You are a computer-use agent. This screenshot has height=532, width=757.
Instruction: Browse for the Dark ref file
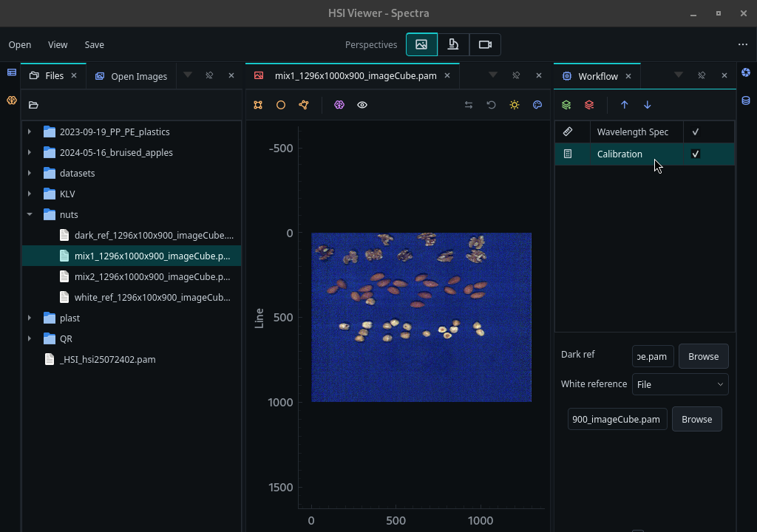pyautogui.click(x=704, y=356)
